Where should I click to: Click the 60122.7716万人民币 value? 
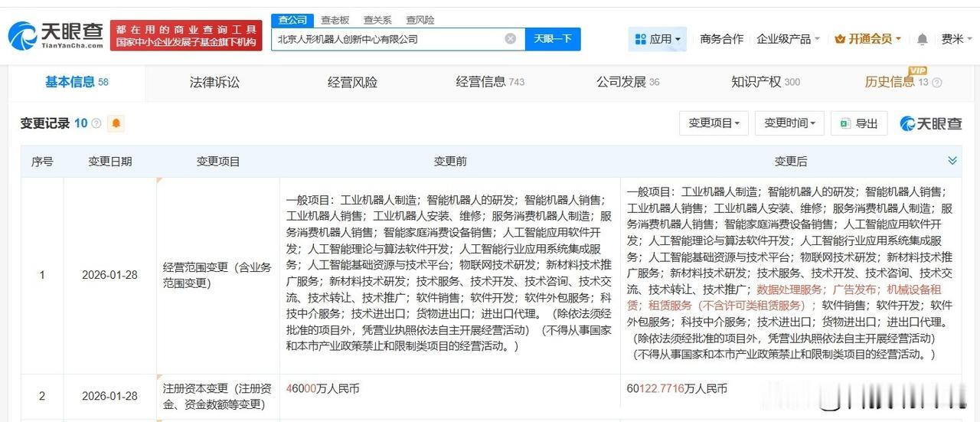pyautogui.click(x=677, y=389)
